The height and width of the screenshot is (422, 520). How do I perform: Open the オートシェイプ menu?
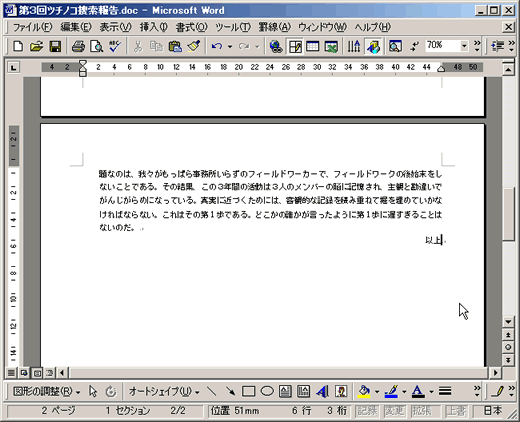point(164,391)
